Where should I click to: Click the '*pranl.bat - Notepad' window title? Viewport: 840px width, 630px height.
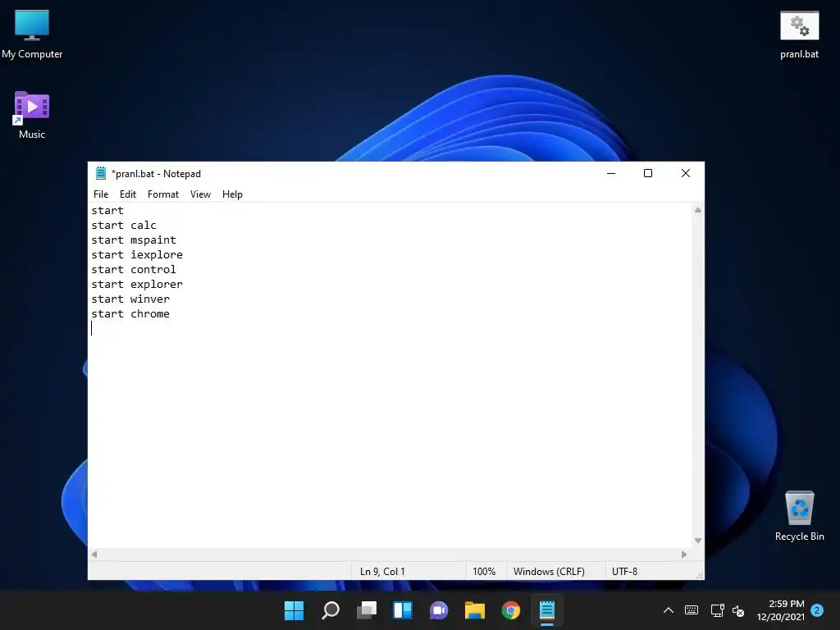point(156,174)
